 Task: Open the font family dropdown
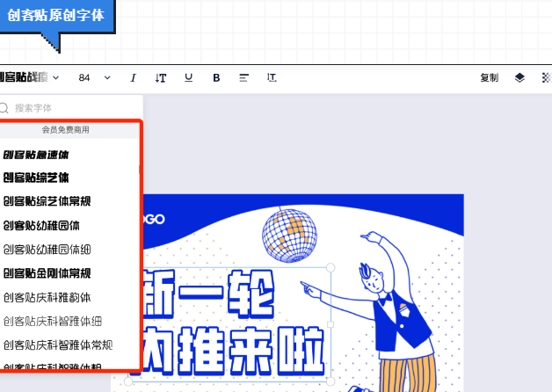coord(29,77)
